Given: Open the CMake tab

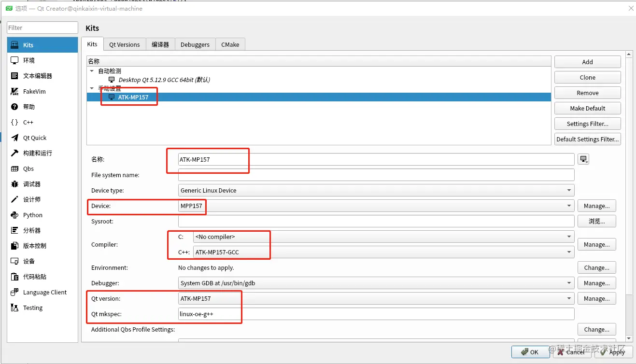Looking at the screenshot, I should (x=230, y=44).
